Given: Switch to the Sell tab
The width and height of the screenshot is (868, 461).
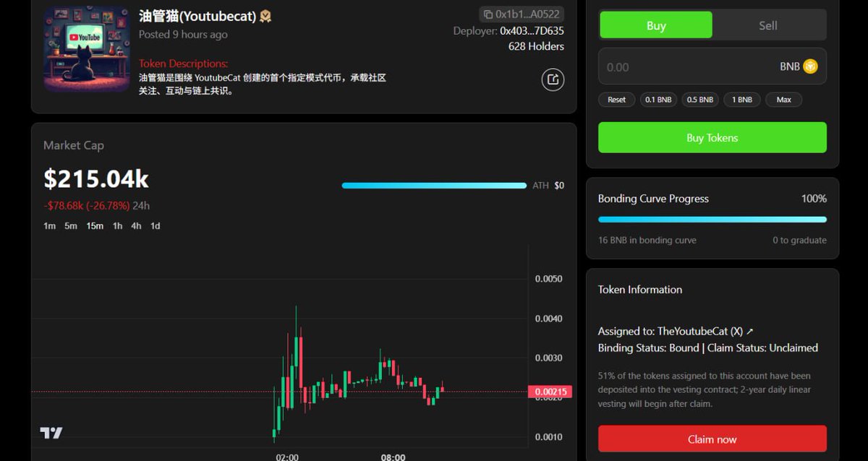Looking at the screenshot, I should click(x=768, y=25).
